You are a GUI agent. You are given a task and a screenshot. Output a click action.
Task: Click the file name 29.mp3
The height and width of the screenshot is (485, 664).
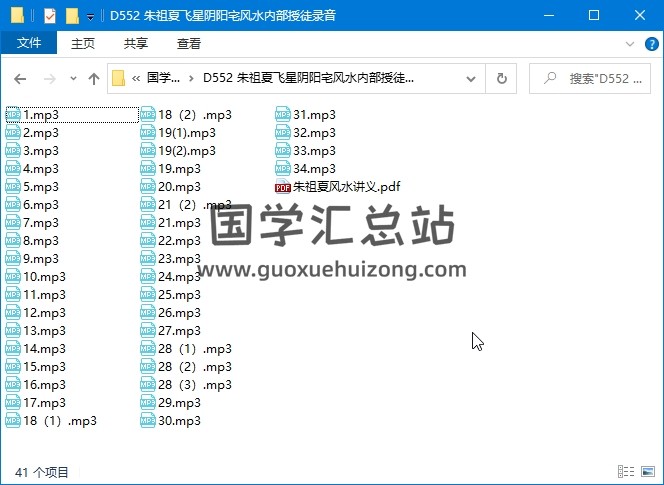180,403
